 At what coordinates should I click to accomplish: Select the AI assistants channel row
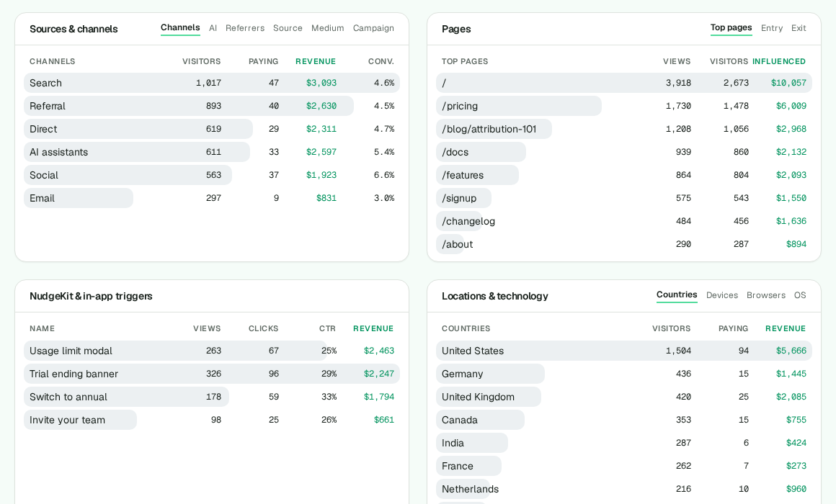[x=212, y=152]
